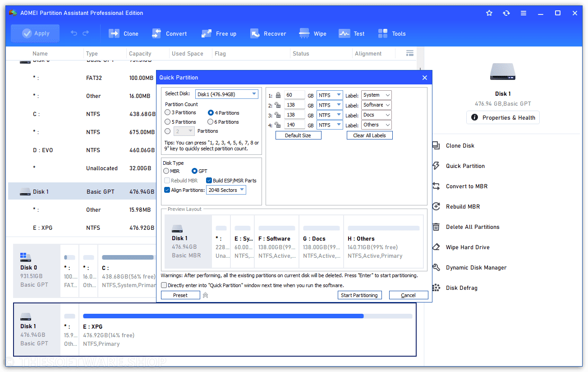
Task: Open Properties & Health for Disk 1
Action: click(503, 117)
